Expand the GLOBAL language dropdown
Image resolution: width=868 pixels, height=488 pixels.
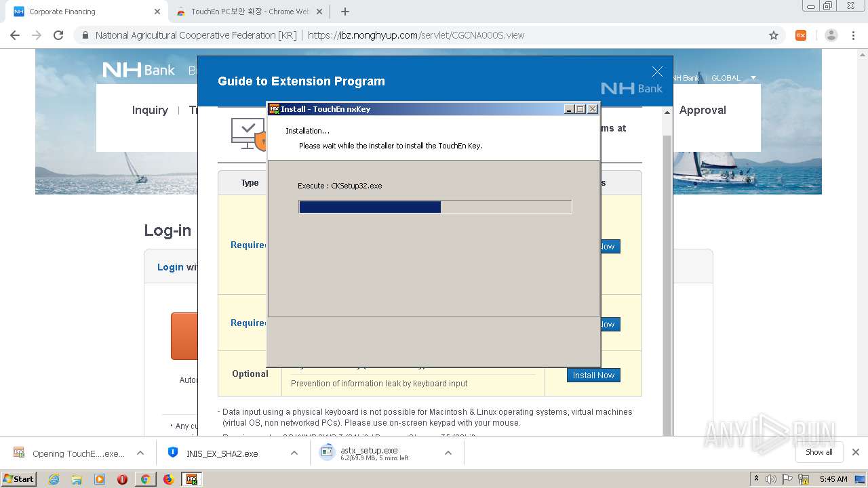point(733,78)
